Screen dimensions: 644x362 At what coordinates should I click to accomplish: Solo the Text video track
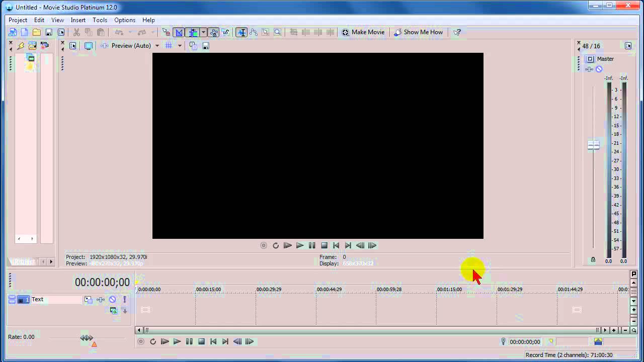pos(124,300)
